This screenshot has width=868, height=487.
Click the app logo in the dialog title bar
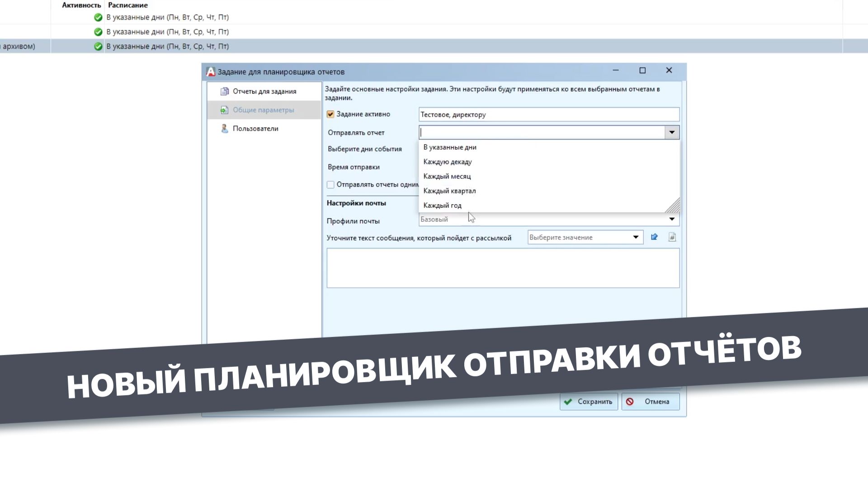(211, 71)
